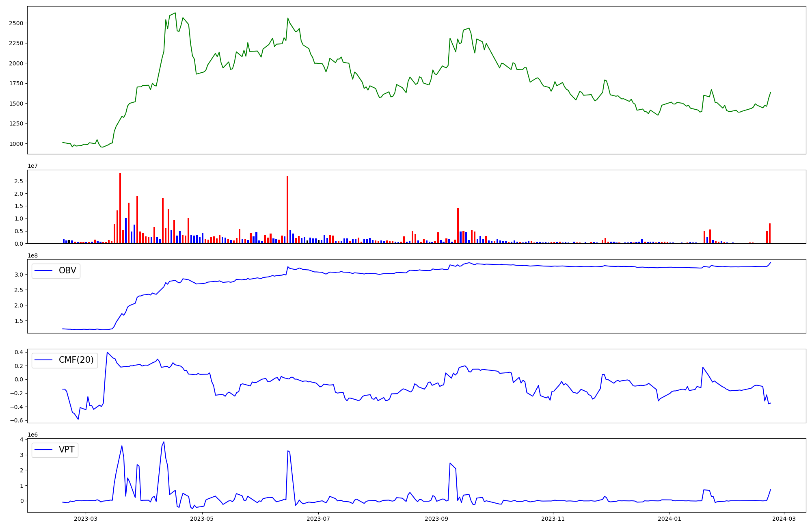Click the 0.4 tick on CMF axis
Screen dimensions: 812x528
(19, 352)
